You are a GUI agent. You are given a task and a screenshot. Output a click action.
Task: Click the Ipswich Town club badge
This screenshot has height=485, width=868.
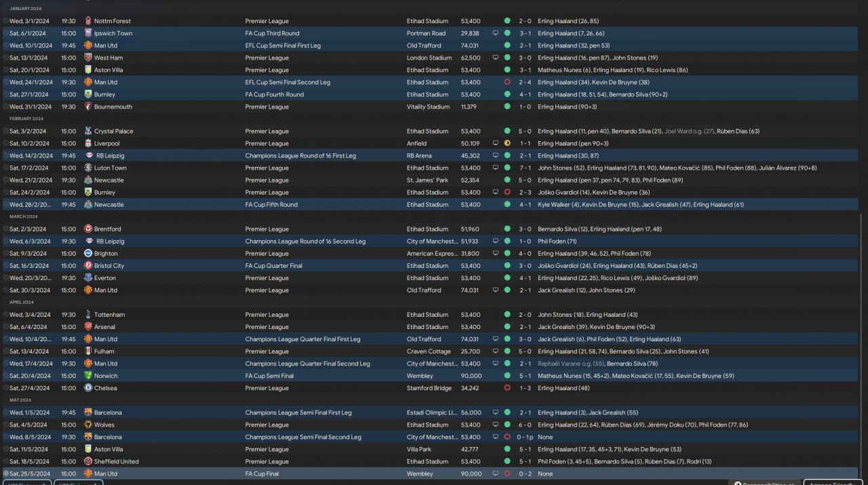coord(88,33)
